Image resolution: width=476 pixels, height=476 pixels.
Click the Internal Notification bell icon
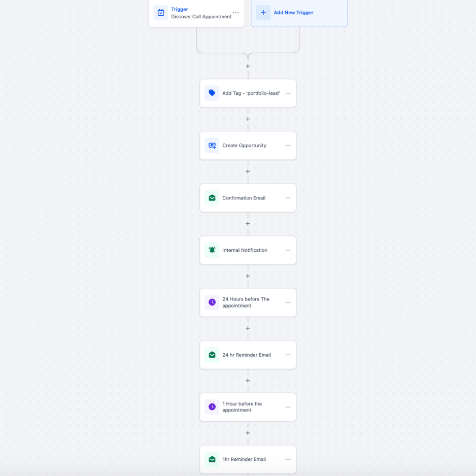[212, 250]
